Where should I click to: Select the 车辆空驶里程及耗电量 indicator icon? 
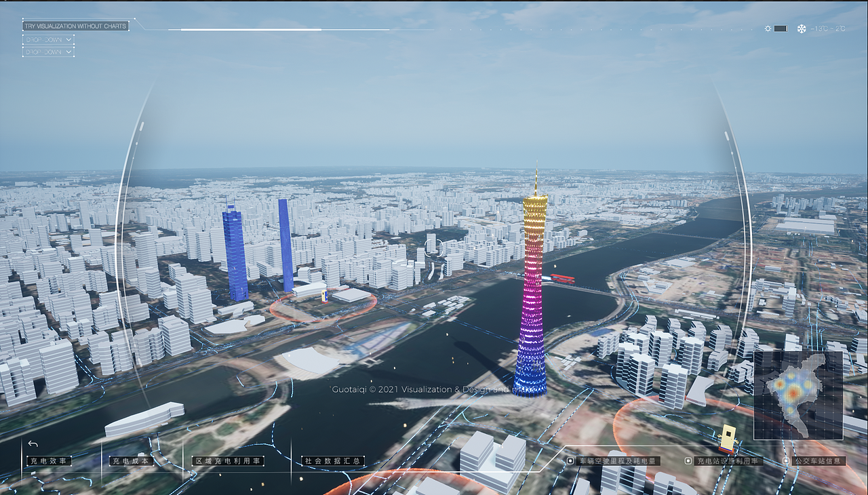click(570, 460)
